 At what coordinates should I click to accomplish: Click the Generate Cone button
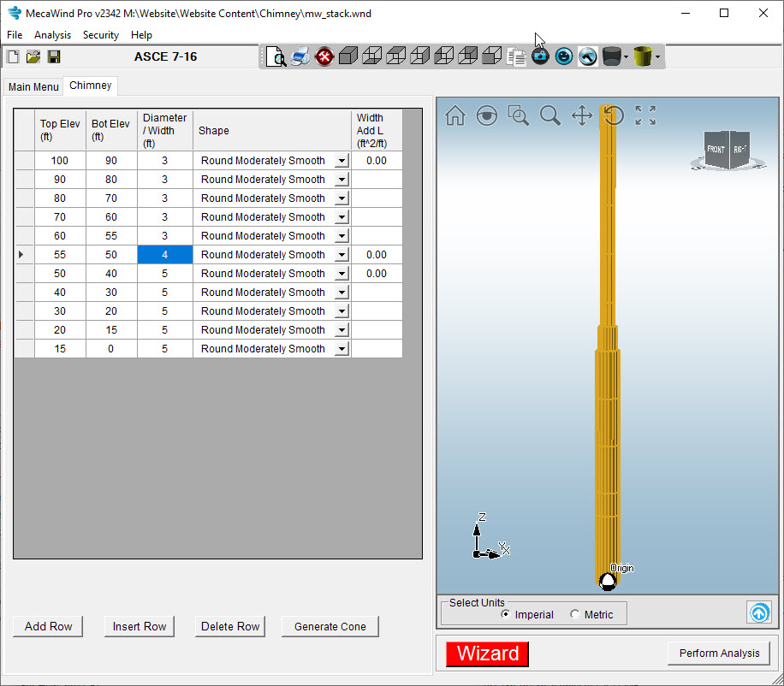[x=330, y=626]
